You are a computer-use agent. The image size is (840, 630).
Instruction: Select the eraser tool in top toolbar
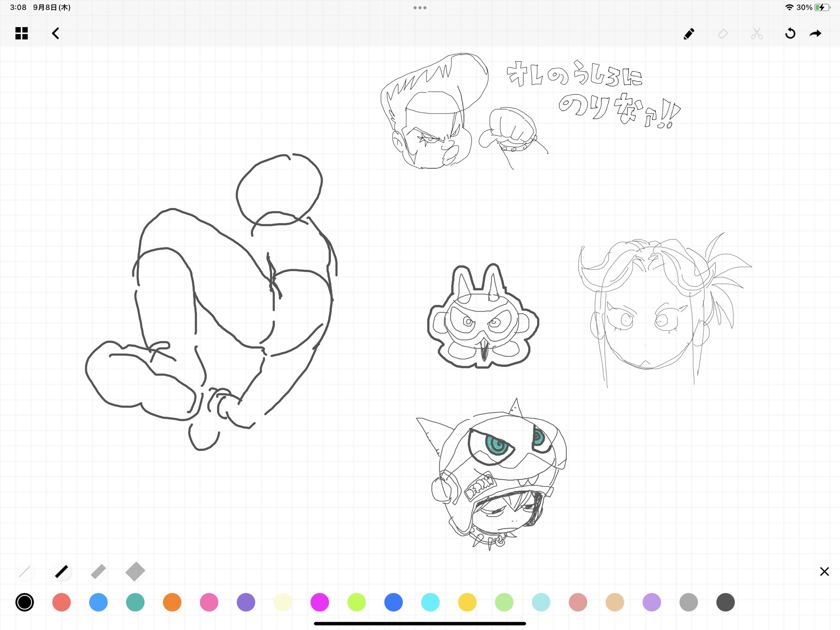point(723,34)
